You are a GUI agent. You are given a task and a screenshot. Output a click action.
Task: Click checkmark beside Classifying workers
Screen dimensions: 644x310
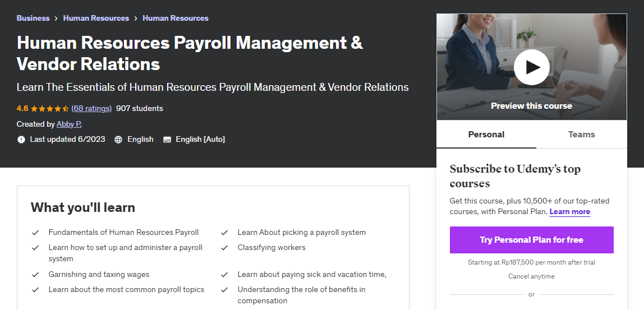(224, 248)
